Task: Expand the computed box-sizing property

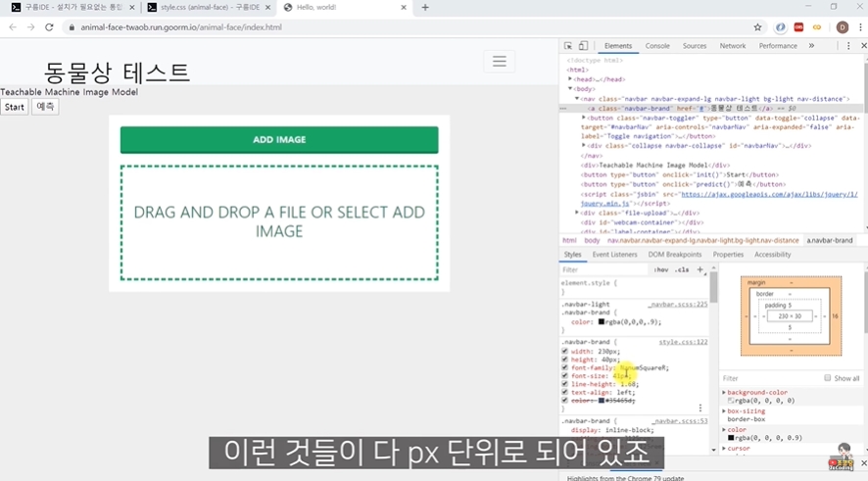Action: click(x=724, y=411)
